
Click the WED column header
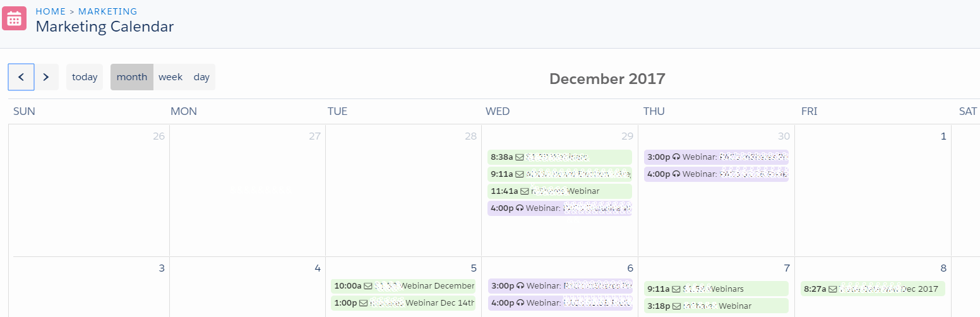[498, 112]
